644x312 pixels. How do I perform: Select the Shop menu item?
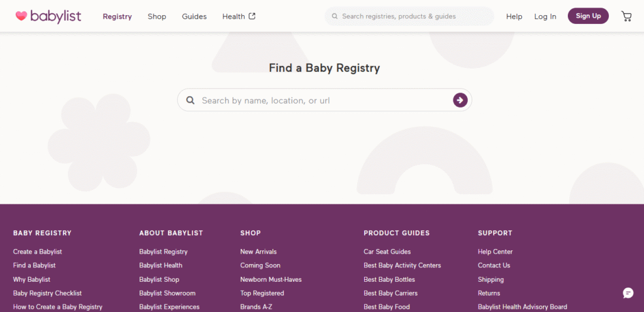click(157, 16)
